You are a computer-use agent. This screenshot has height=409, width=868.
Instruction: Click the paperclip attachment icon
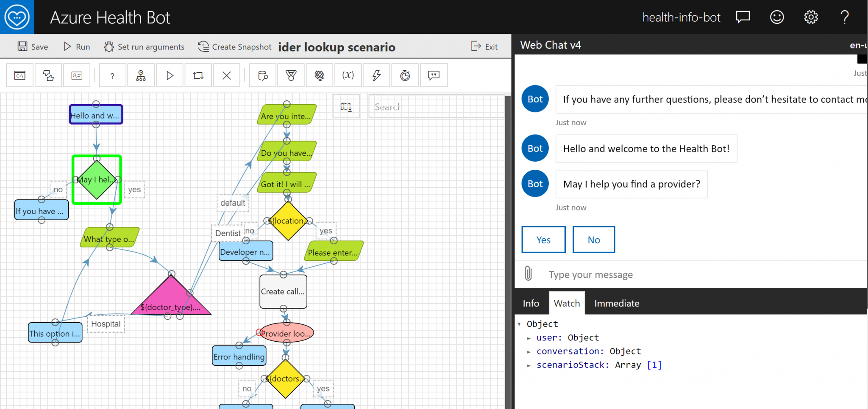pyautogui.click(x=528, y=274)
